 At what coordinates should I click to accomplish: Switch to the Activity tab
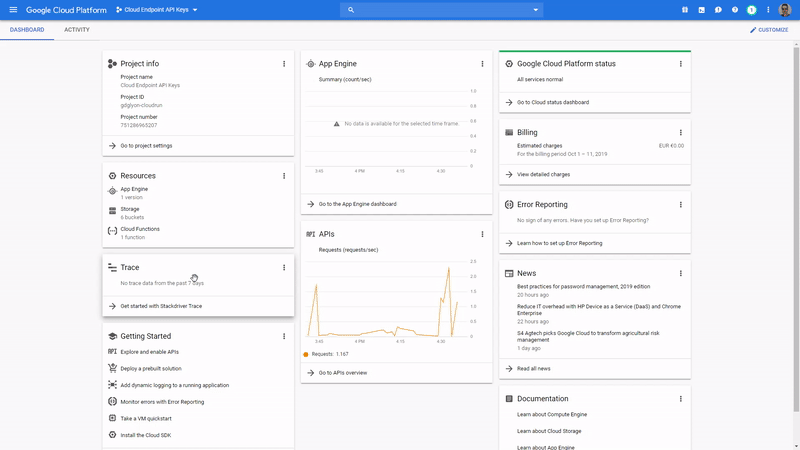coord(77,30)
